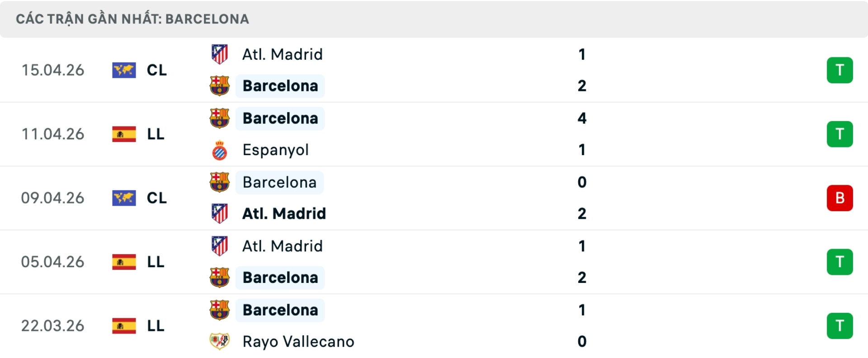Click Atl. Madrid crest in 09.04.26 match
Viewport: 868px width, 358px height.
click(x=220, y=213)
